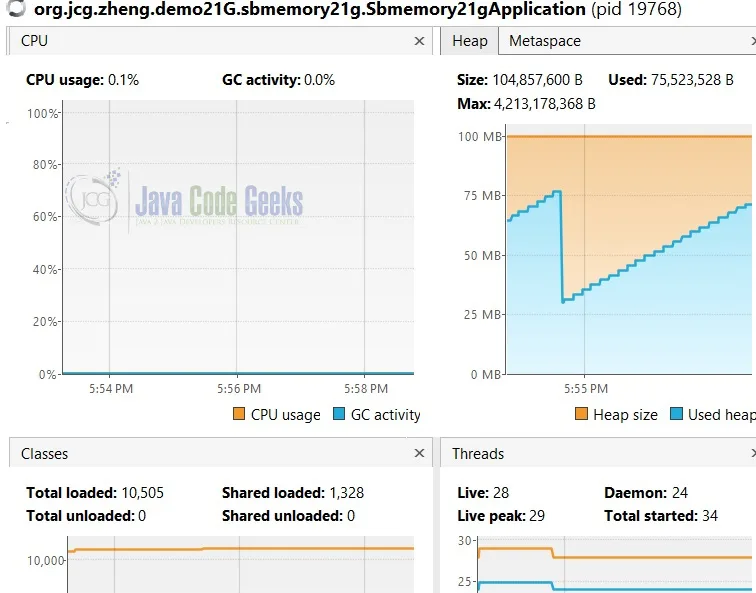This screenshot has width=756, height=593.
Task: Select the Threads panel tab
Action: [x=478, y=454]
